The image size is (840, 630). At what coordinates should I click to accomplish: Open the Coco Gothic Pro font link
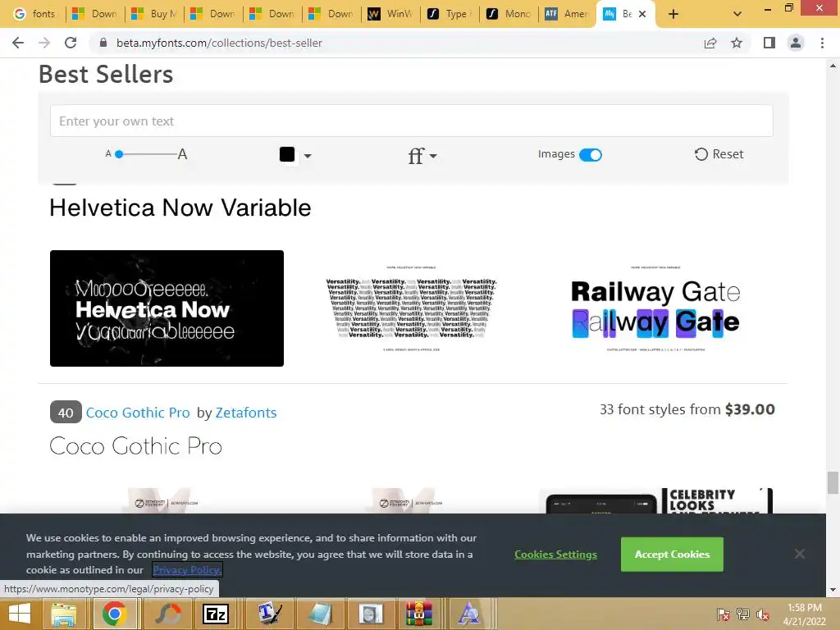(x=138, y=413)
